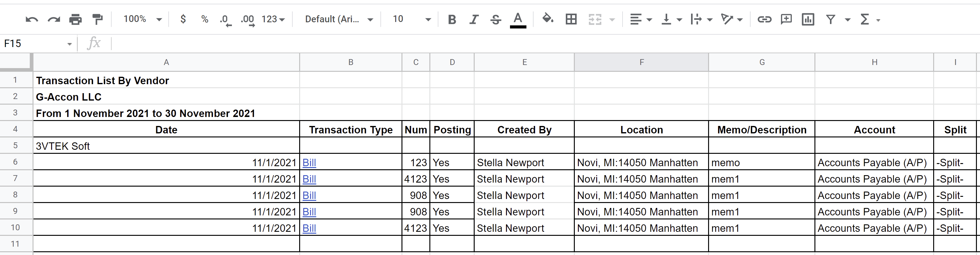Screen dimensions: 980x255
Task: Select row 11 header
Action: pyautogui.click(x=15, y=244)
